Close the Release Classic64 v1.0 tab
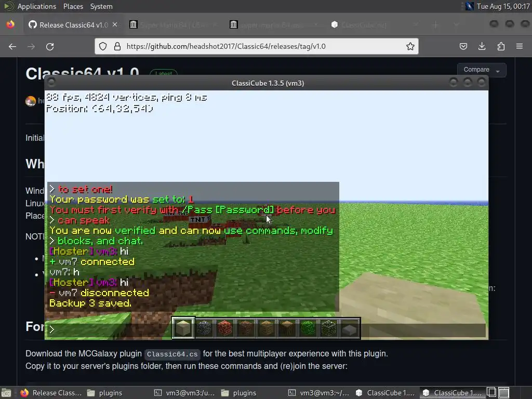This screenshot has height=399, width=532. click(x=115, y=25)
